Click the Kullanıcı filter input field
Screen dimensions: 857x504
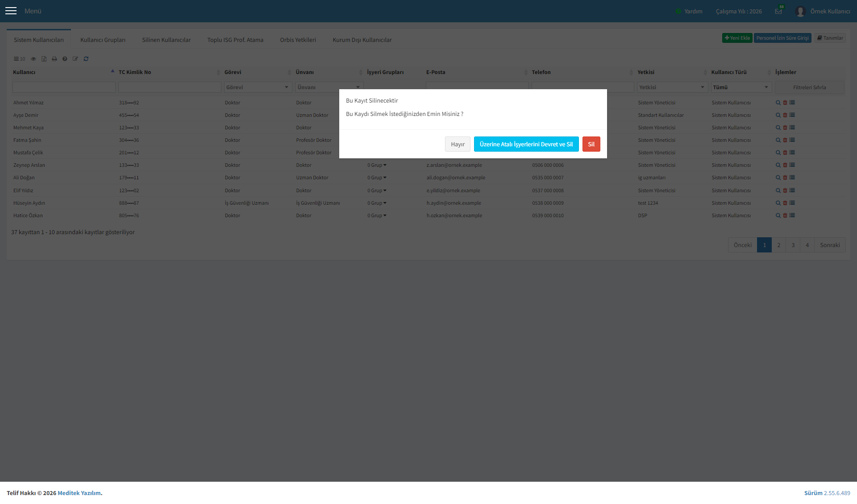[64, 87]
